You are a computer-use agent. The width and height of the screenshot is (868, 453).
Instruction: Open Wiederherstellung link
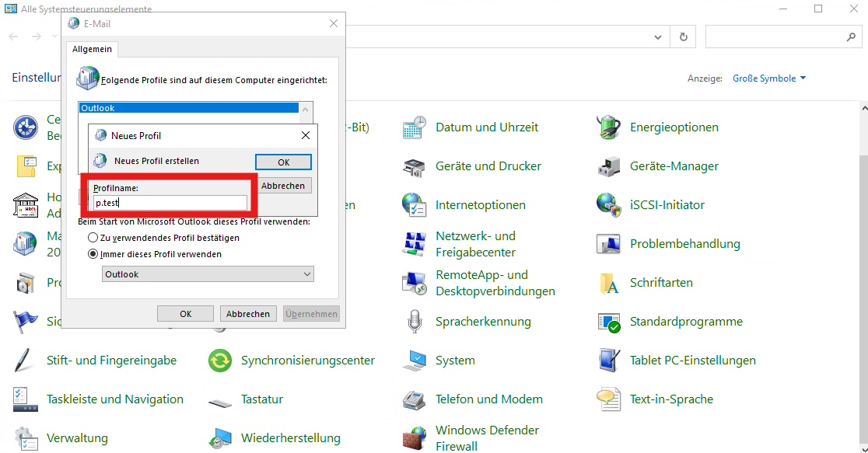pos(291,438)
